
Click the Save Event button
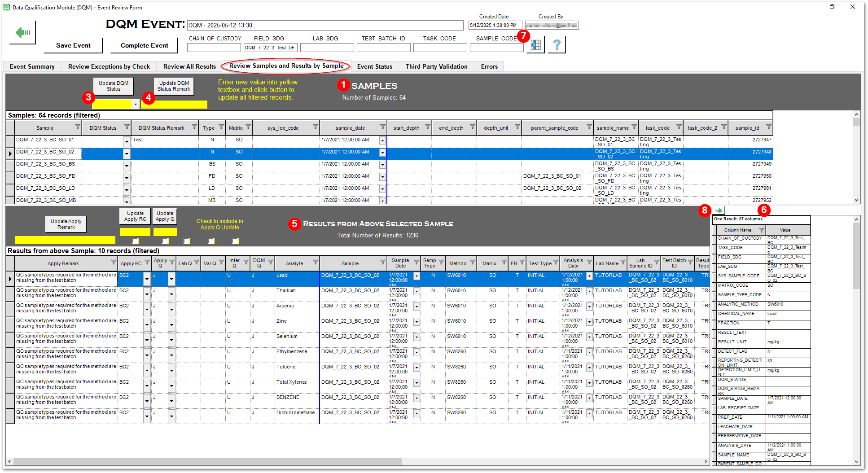(x=73, y=45)
